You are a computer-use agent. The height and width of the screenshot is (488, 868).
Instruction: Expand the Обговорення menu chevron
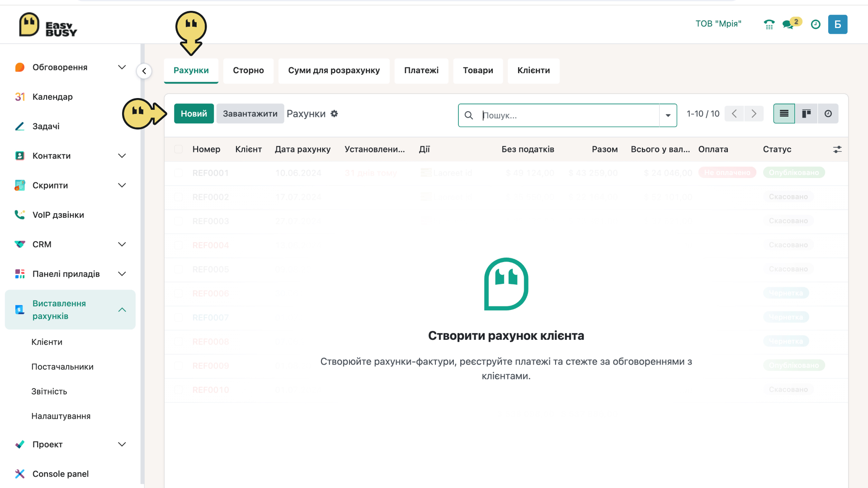pos(122,67)
